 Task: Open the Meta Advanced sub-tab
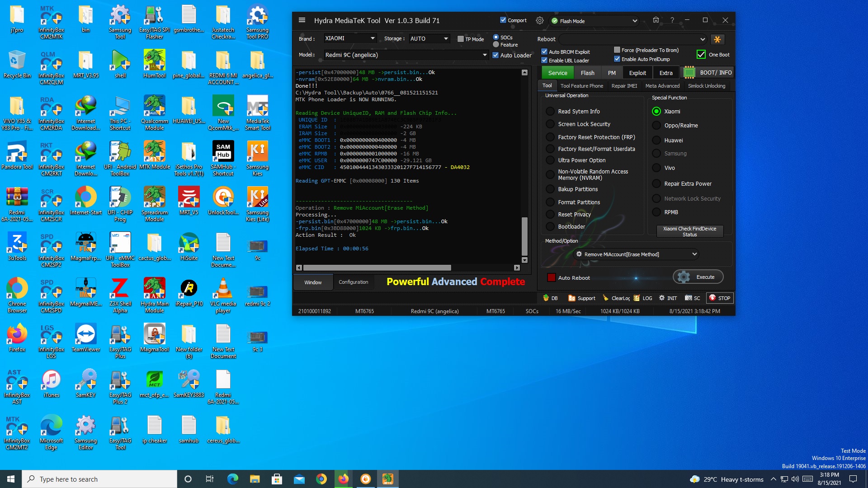[662, 86]
